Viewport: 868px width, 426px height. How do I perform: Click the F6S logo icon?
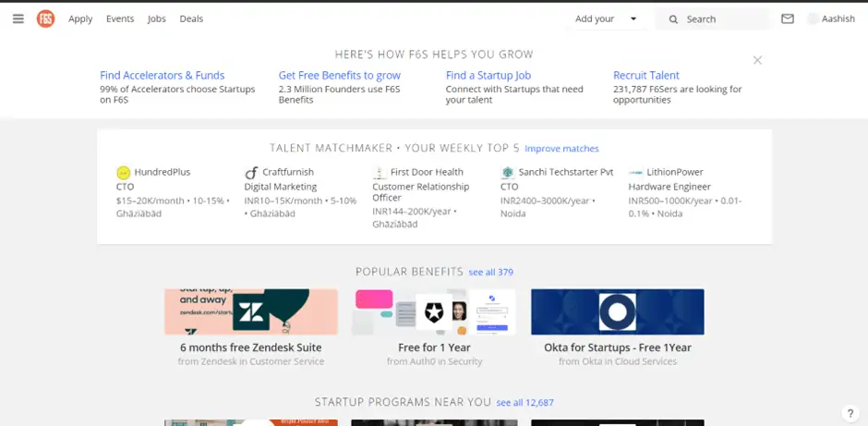45,18
